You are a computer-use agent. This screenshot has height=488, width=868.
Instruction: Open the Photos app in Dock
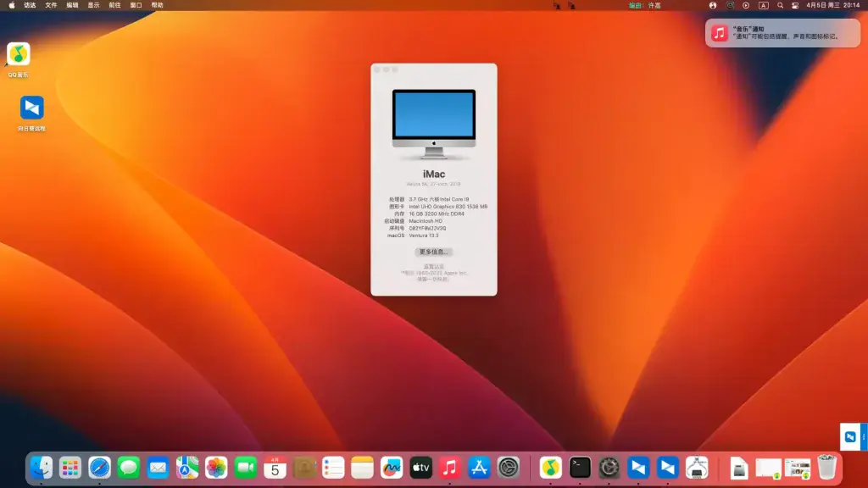click(216, 468)
